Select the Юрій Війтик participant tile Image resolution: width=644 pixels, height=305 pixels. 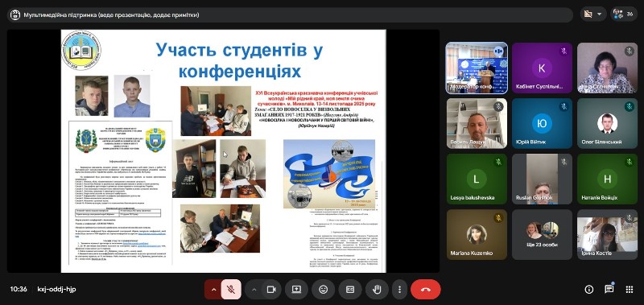click(x=542, y=123)
